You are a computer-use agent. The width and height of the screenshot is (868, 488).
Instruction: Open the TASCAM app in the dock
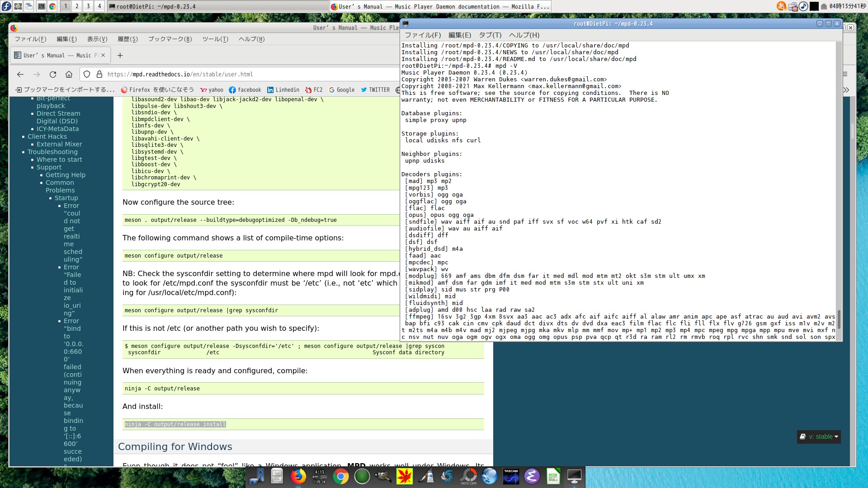pyautogui.click(x=510, y=476)
